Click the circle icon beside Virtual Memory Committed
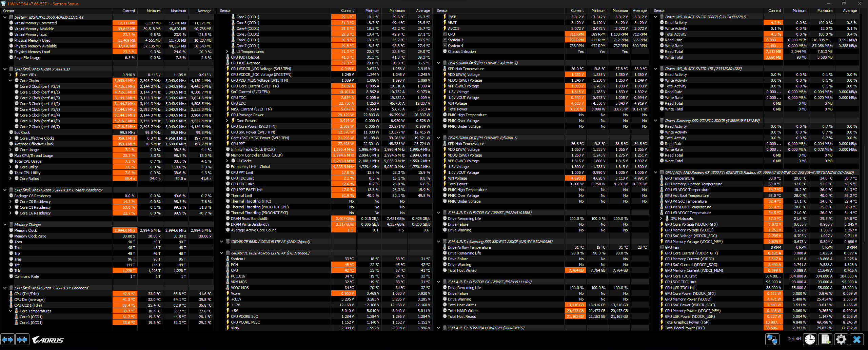Viewport: 868px width, 350px height. 11,23
